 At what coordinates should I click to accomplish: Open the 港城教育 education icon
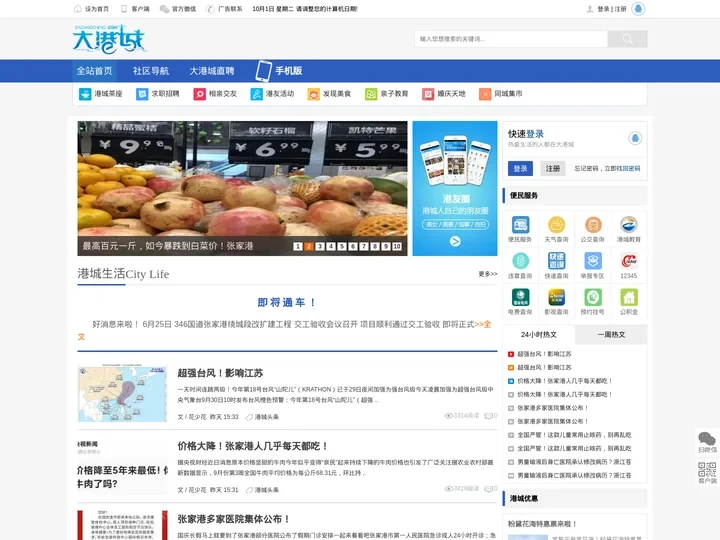click(x=629, y=225)
